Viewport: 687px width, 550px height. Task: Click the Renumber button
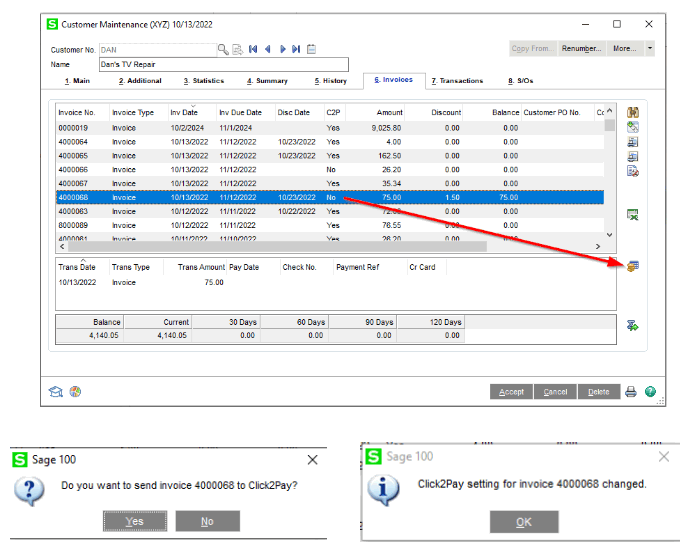[x=582, y=48]
